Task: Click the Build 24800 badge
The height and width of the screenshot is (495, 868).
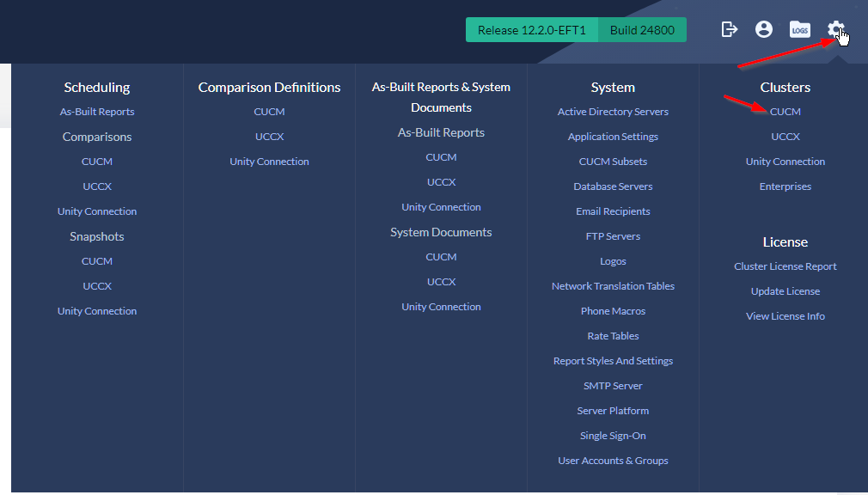Action: [642, 30]
